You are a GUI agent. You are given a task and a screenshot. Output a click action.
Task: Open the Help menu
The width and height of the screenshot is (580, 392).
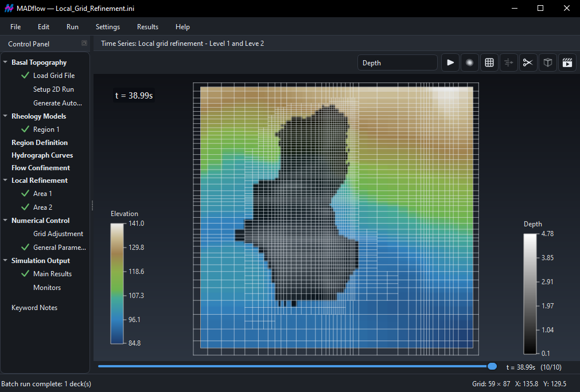pyautogui.click(x=182, y=26)
